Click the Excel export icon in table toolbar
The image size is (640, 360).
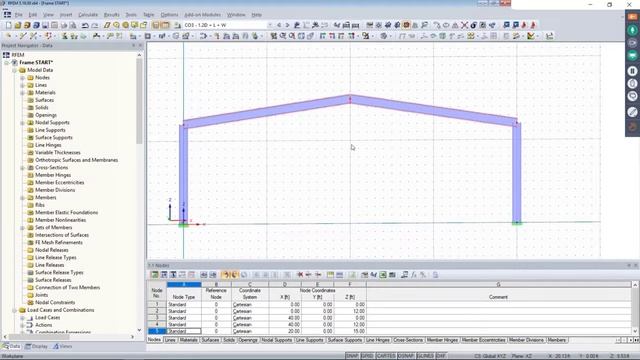point(383,275)
